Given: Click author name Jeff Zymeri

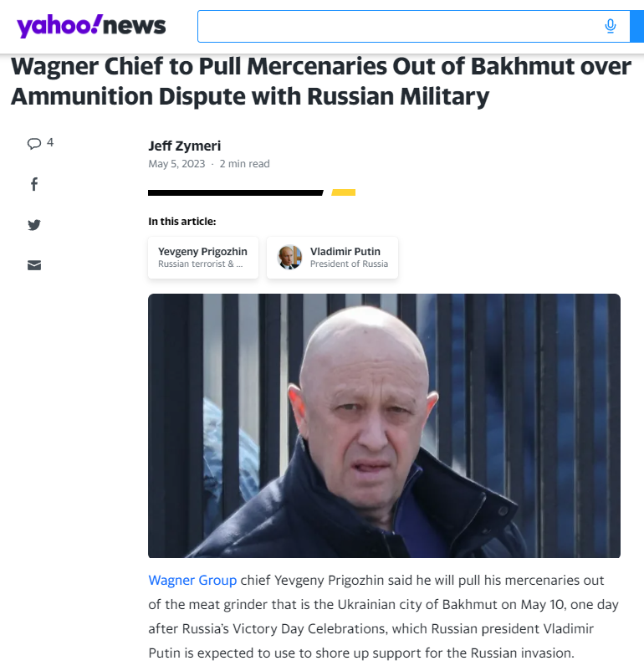Looking at the screenshot, I should coord(185,146).
